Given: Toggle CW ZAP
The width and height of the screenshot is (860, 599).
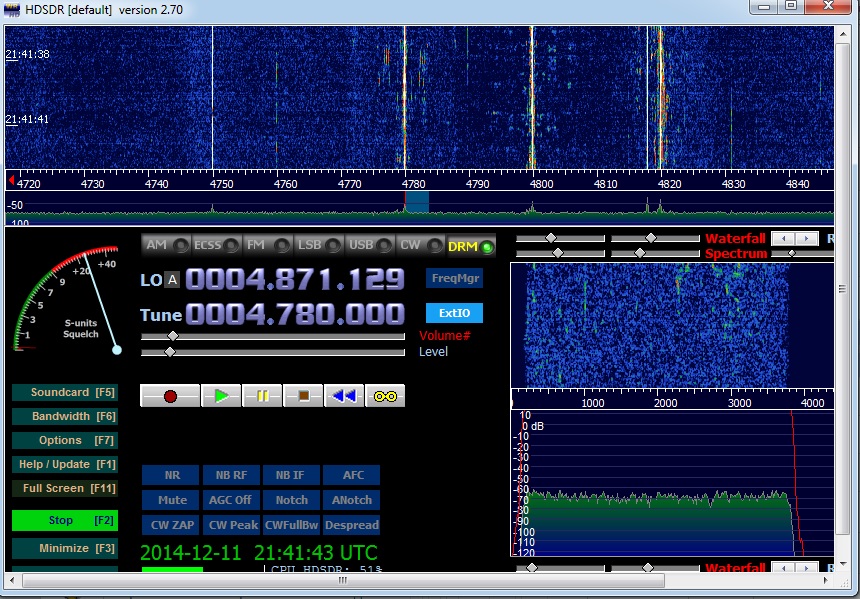Looking at the screenshot, I should pos(171,525).
